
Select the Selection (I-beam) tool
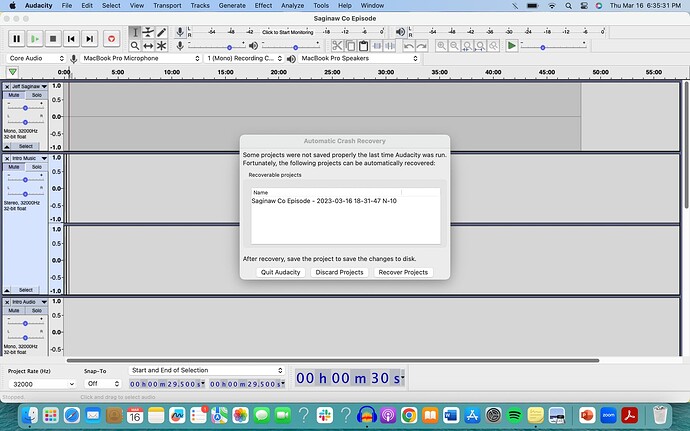(135, 32)
